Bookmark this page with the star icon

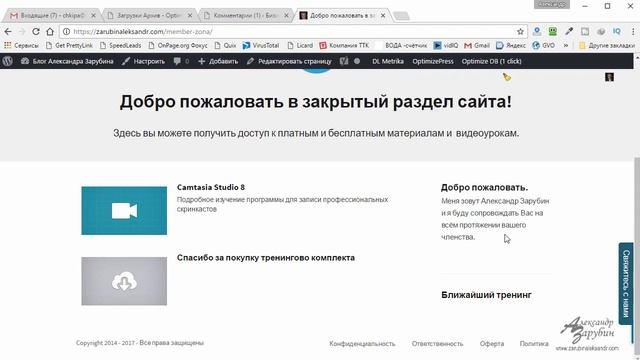click(520, 31)
